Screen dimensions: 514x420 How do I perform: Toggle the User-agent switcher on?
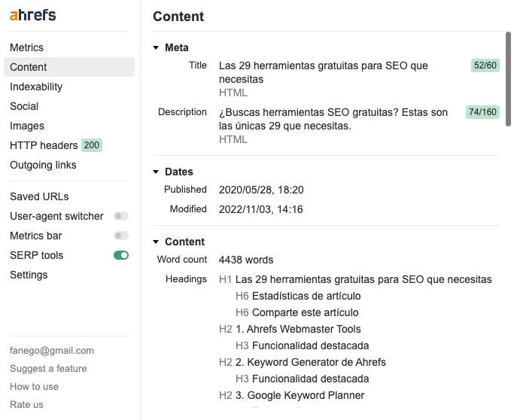pyautogui.click(x=121, y=216)
